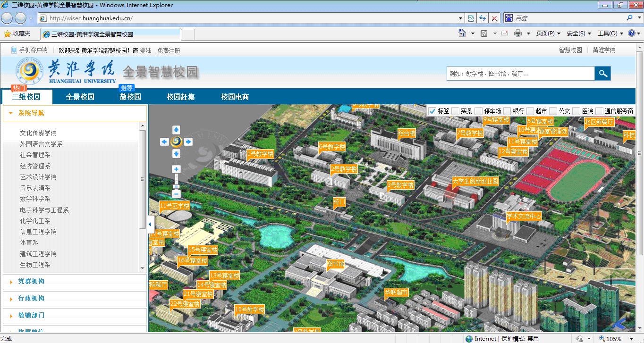Check the 医院 checkbox
The width and height of the screenshot is (644, 343).
tap(576, 111)
